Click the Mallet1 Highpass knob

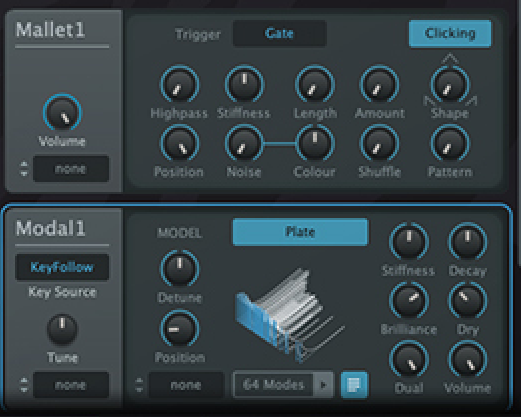tap(180, 85)
